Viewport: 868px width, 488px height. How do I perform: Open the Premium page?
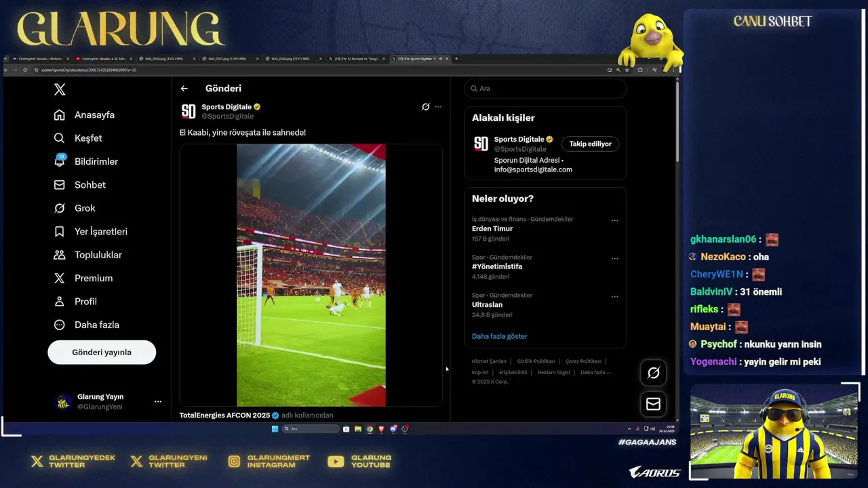pos(83,278)
